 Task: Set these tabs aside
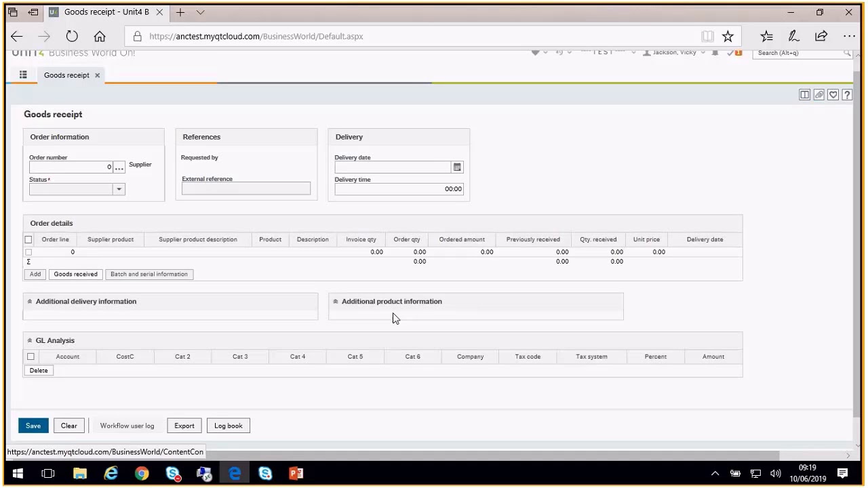33,12
